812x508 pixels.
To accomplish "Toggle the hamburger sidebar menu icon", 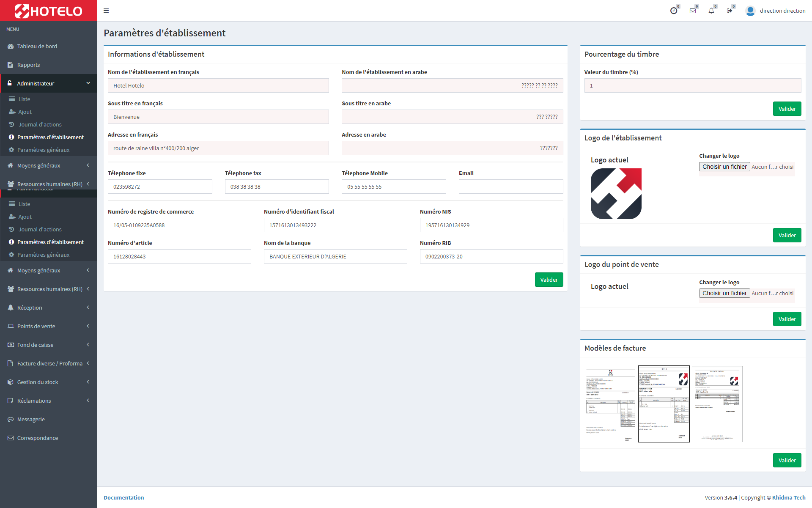I will pos(106,11).
